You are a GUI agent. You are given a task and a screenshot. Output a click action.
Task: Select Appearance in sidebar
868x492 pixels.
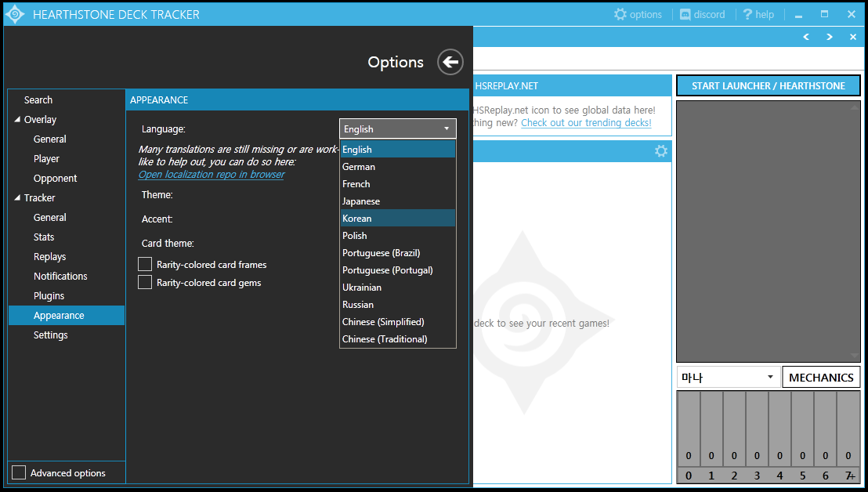(67, 316)
